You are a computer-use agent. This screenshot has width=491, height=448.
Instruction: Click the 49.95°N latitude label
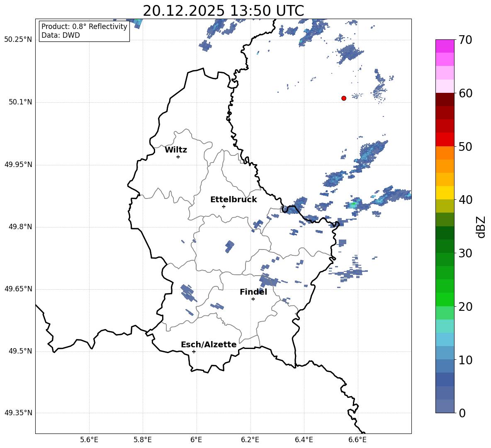pyautogui.click(x=18, y=164)
